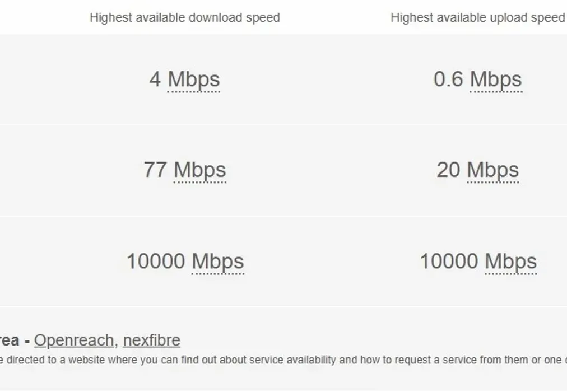Click the number 77 in download column
The height and width of the screenshot is (392, 567).
click(x=155, y=170)
